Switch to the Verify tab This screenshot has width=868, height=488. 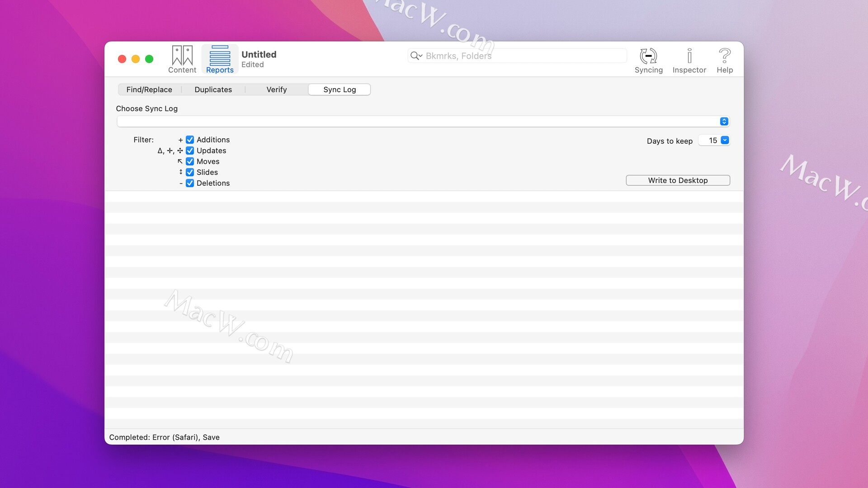pyautogui.click(x=277, y=89)
